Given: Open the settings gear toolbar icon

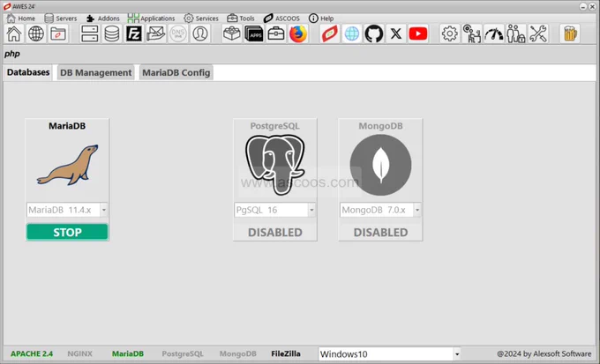Looking at the screenshot, I should (x=450, y=33).
